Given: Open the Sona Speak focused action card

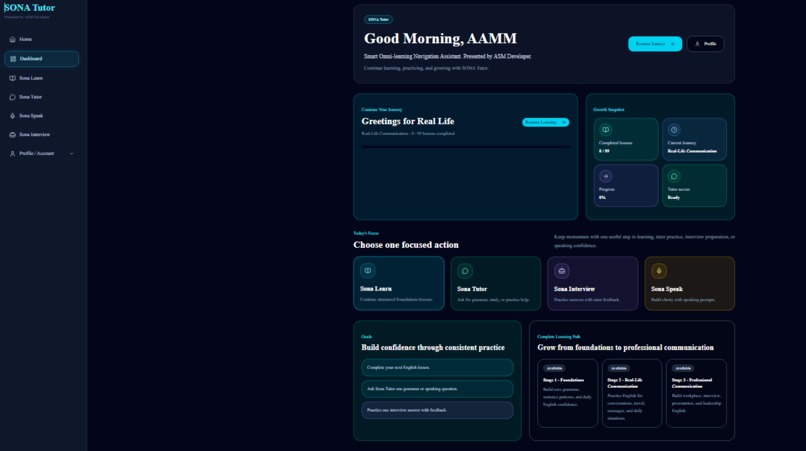Looking at the screenshot, I should click(689, 283).
